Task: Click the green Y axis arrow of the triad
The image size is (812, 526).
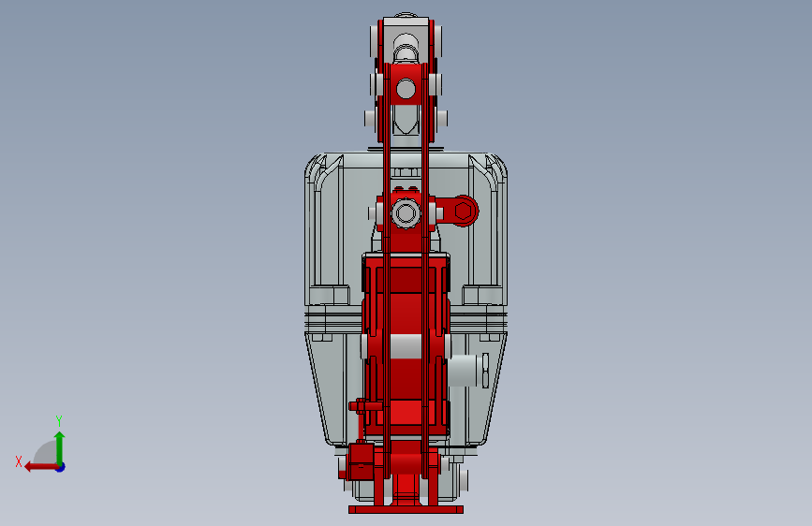Action: (x=60, y=447)
